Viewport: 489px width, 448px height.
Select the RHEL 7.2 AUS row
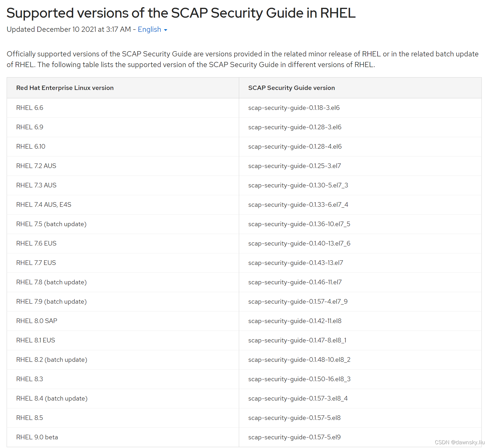click(36, 166)
